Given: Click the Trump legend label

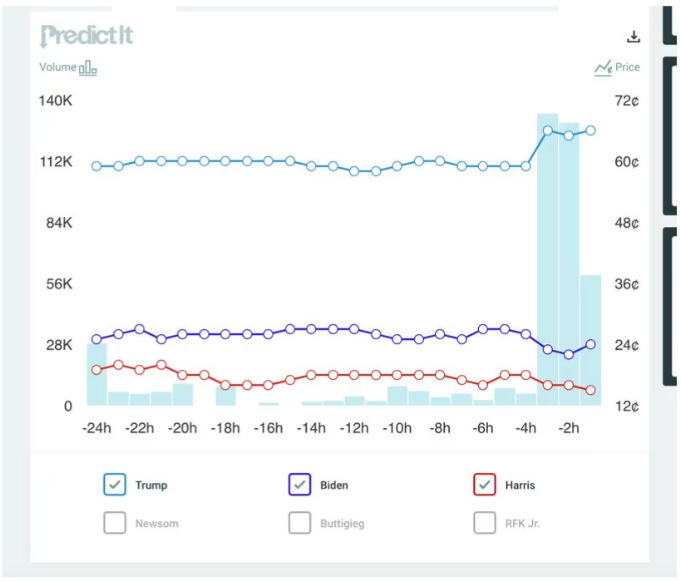Looking at the screenshot, I should coord(152,485).
